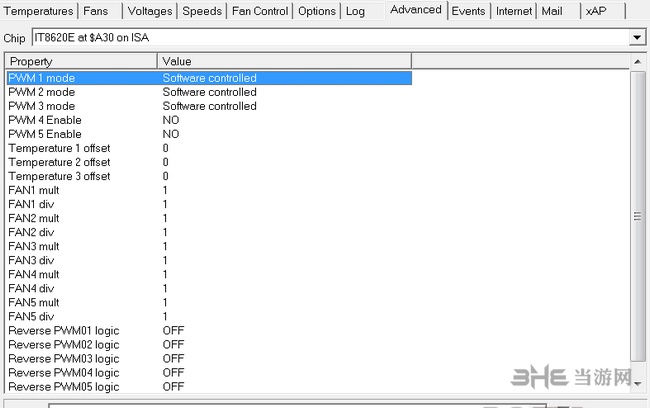Select Reverse PWM01 logic property

[x=64, y=331]
